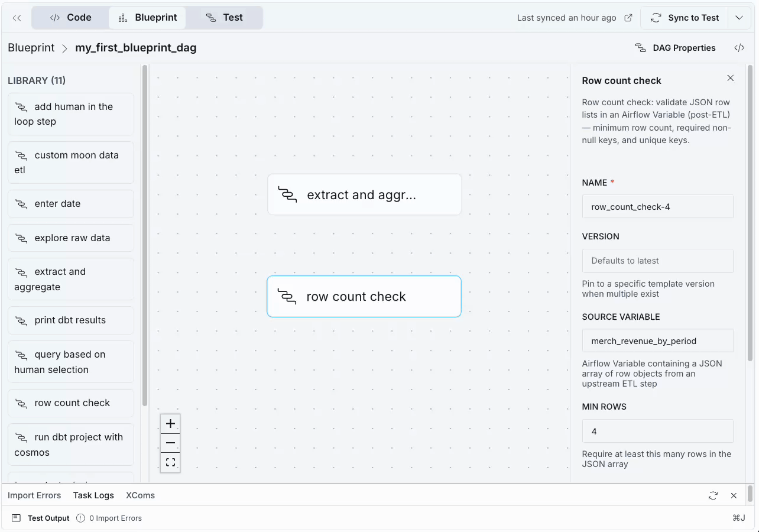Viewport: 759px width, 532px height.
Task: Click the refresh icon in the logs panel
Action: point(713,495)
